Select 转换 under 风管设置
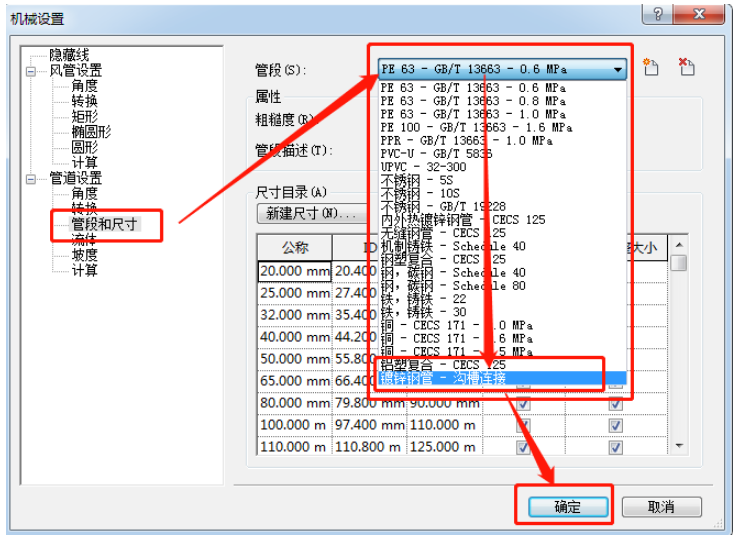This screenshot has height=538, width=740. coord(84,101)
